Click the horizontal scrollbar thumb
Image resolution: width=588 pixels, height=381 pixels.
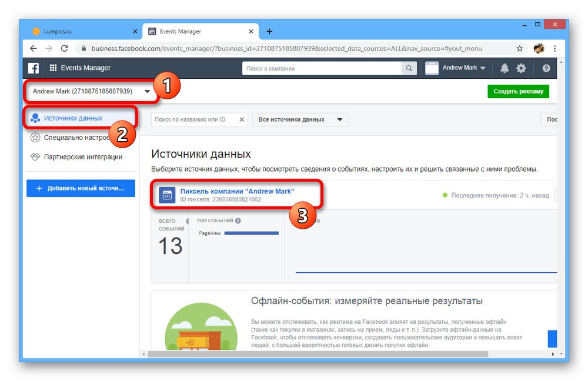point(318,354)
